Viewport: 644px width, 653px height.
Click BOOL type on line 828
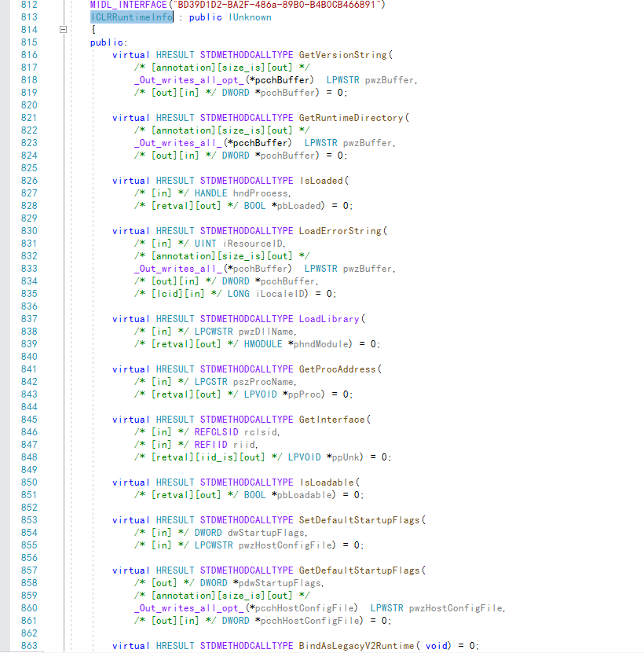click(x=254, y=206)
